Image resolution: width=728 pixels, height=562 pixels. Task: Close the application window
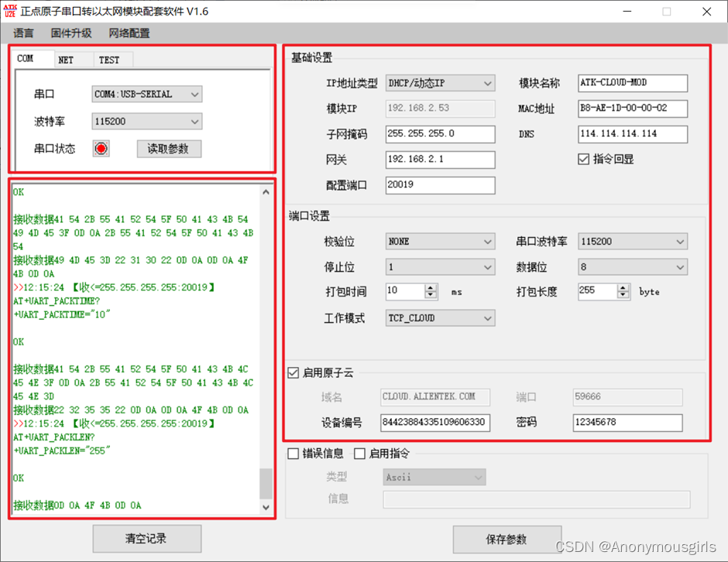click(706, 11)
